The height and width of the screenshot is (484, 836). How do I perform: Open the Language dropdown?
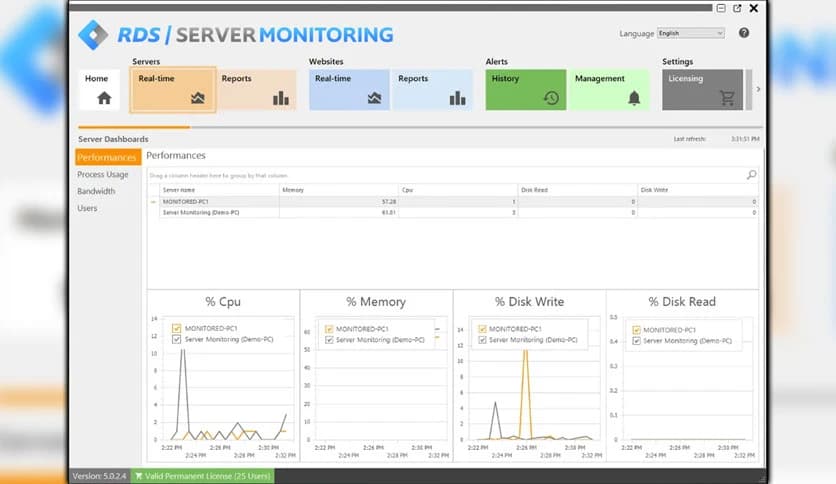(690, 33)
